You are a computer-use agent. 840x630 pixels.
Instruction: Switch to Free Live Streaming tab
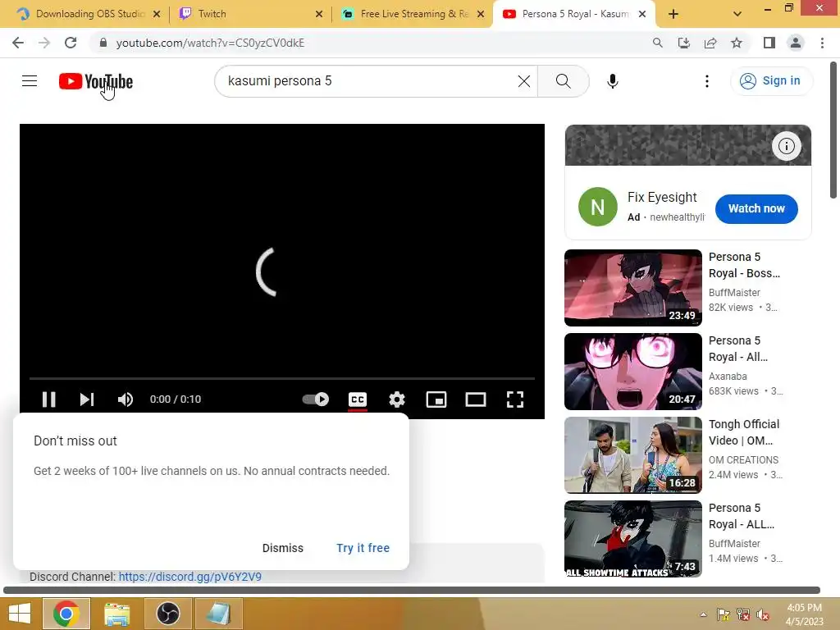click(x=413, y=14)
